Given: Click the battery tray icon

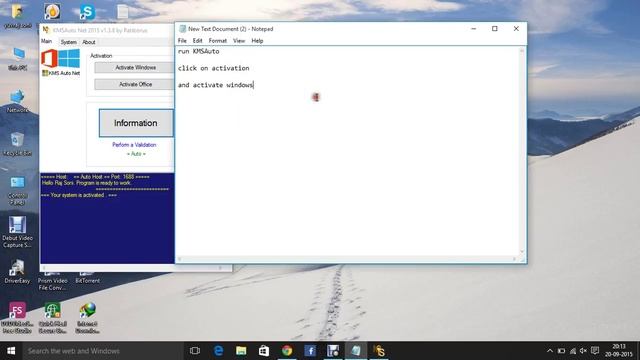Looking at the screenshot, I should pos(562,351).
